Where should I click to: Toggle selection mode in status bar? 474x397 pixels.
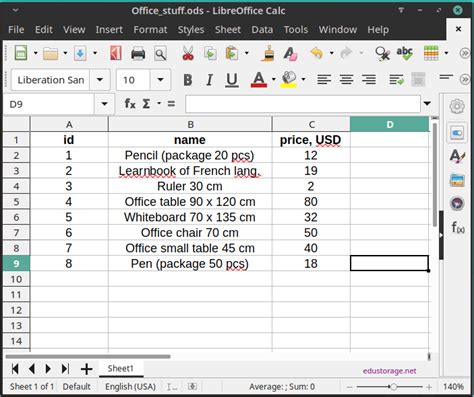tap(172, 387)
